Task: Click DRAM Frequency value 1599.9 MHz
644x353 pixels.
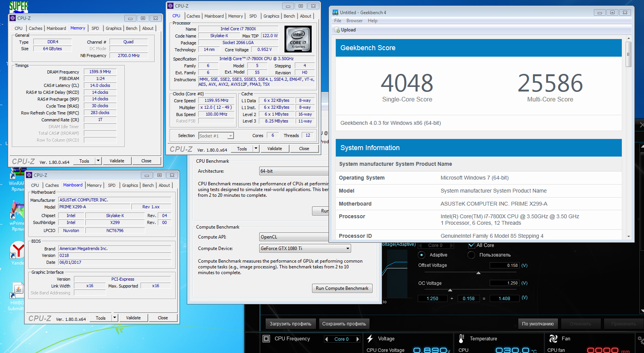Action: point(100,72)
